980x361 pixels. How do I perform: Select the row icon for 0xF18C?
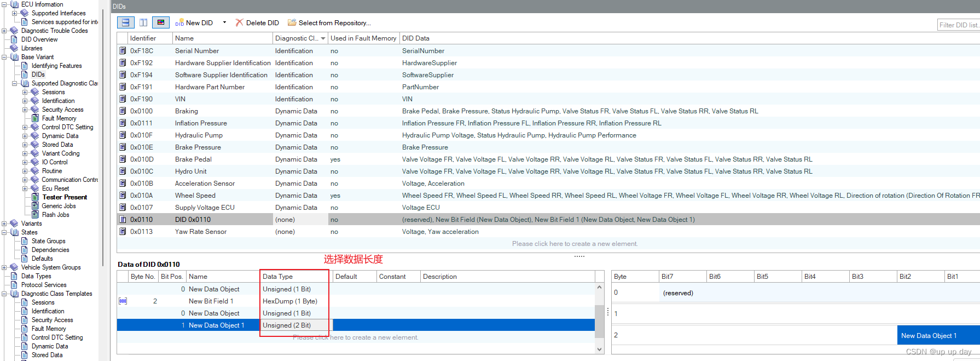click(x=123, y=50)
